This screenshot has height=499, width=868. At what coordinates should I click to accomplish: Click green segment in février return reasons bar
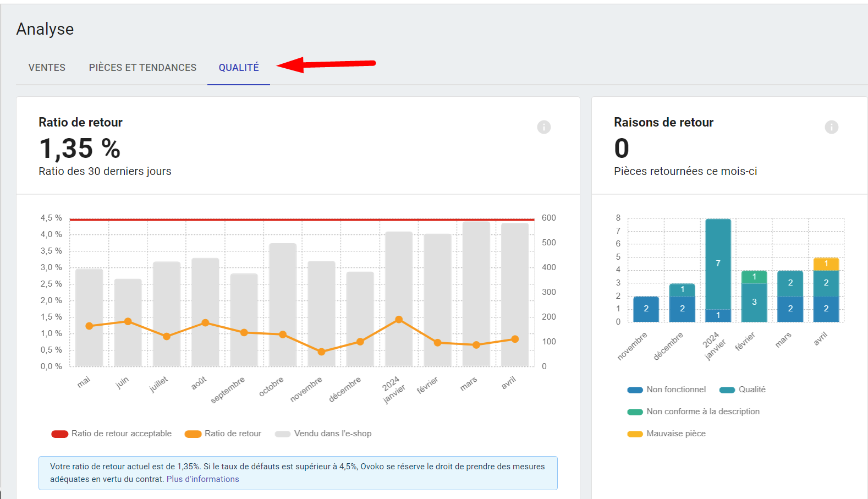(754, 277)
